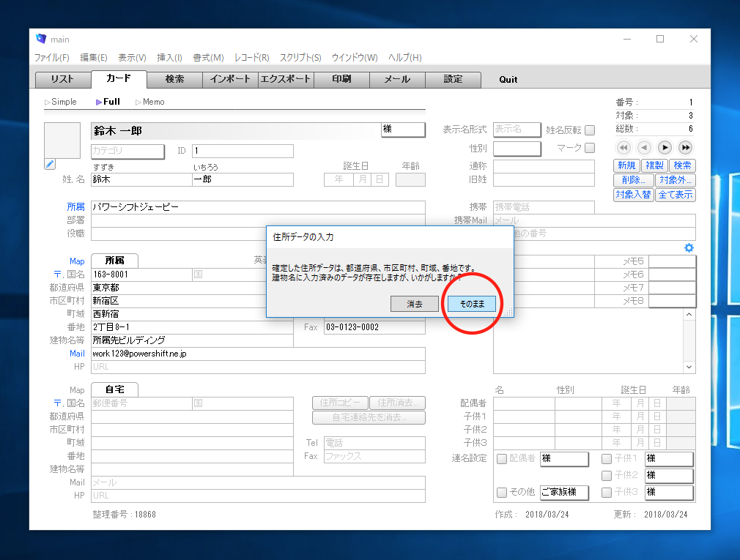The height and width of the screenshot is (560, 740).
Task: Open the カテゴリ dropdown field
Action: point(127,151)
